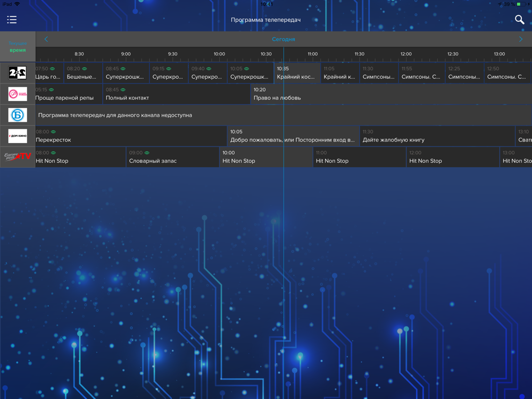The image size is (532, 399).
Task: Go to next day with right chevron
Action: [521, 39]
